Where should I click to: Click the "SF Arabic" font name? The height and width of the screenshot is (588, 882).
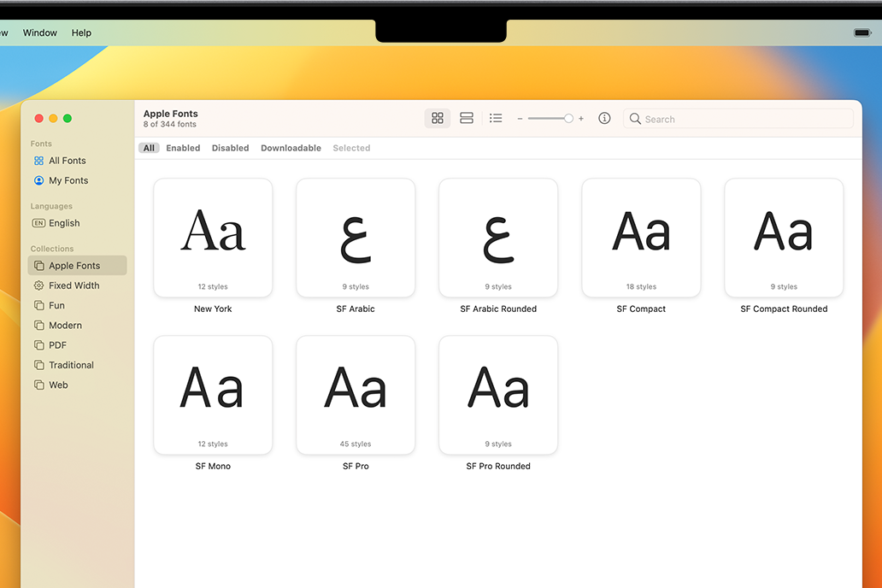tap(356, 309)
